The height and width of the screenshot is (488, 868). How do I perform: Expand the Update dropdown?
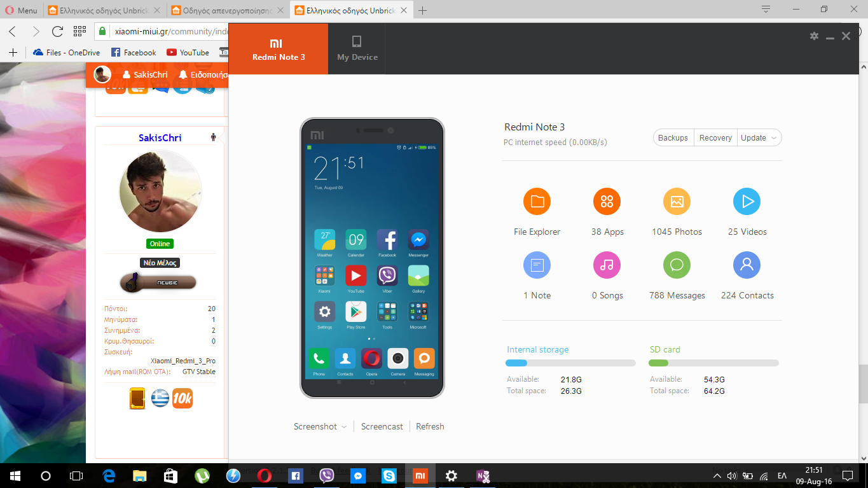(759, 137)
